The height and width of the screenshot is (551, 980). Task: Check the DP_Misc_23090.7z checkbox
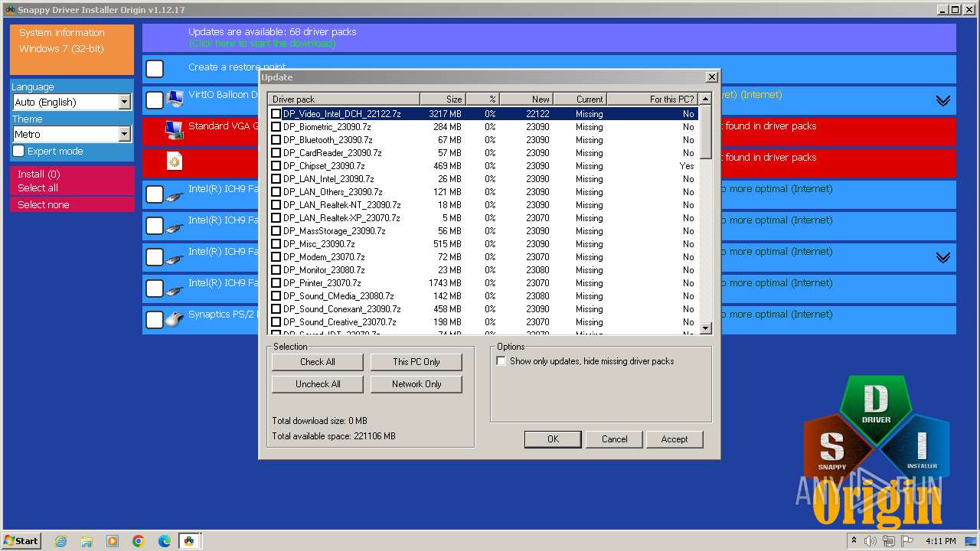[x=276, y=244]
